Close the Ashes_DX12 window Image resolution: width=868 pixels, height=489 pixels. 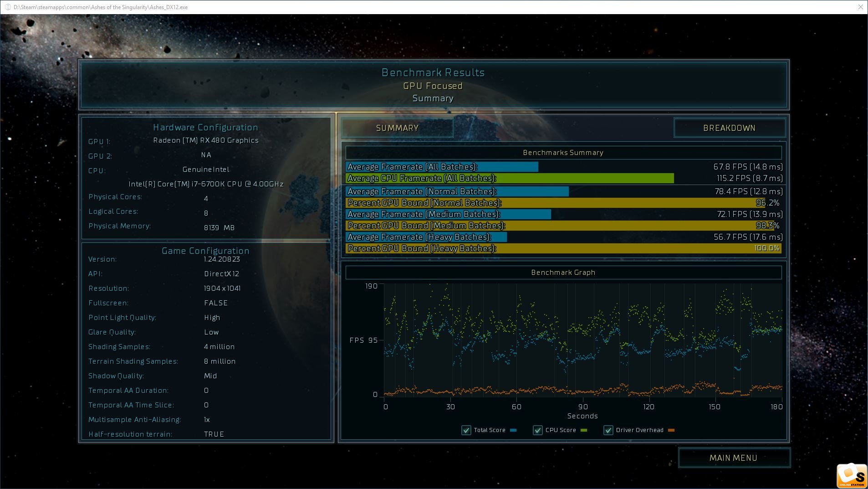860,7
